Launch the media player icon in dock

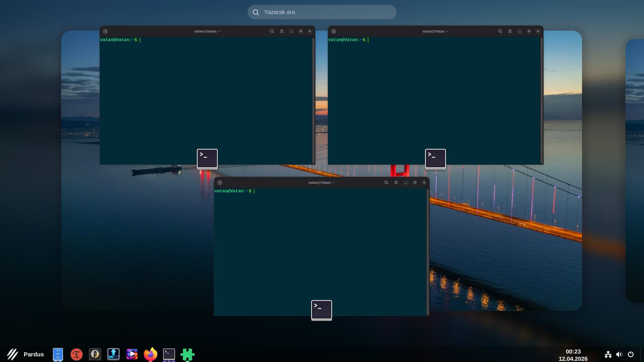132,354
